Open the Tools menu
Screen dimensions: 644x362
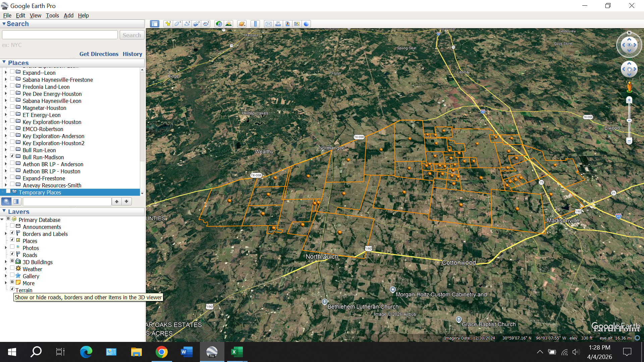pyautogui.click(x=52, y=15)
